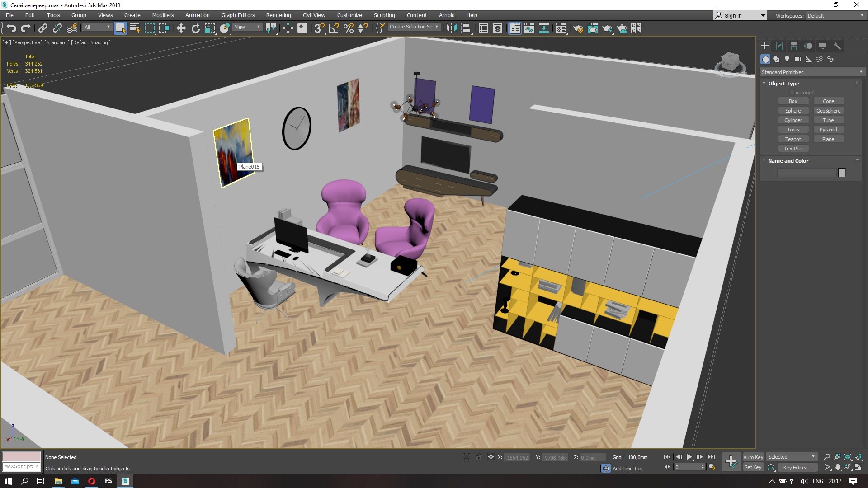Pick the Select and Move tool
Screen dimensions: 868x488
(x=181, y=28)
